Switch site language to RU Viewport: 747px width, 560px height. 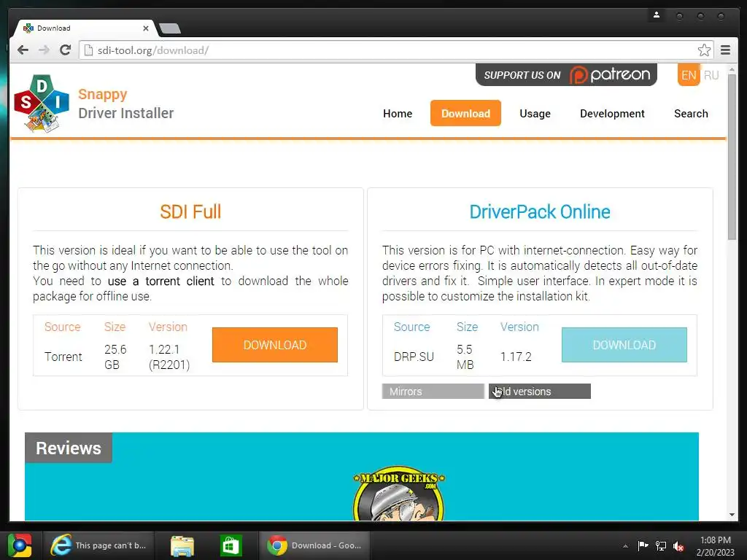(711, 75)
